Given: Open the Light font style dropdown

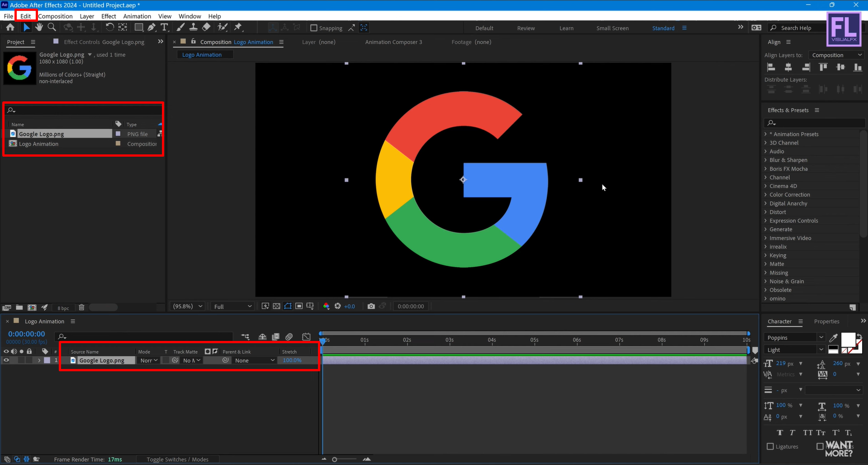Looking at the screenshot, I should click(x=795, y=350).
